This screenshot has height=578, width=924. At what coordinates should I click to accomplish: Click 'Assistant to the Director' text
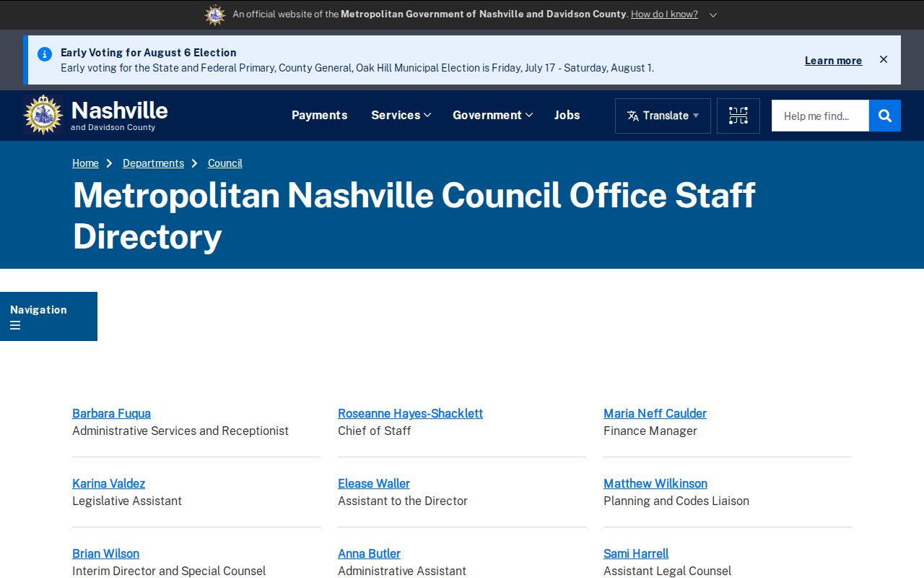coord(402,501)
